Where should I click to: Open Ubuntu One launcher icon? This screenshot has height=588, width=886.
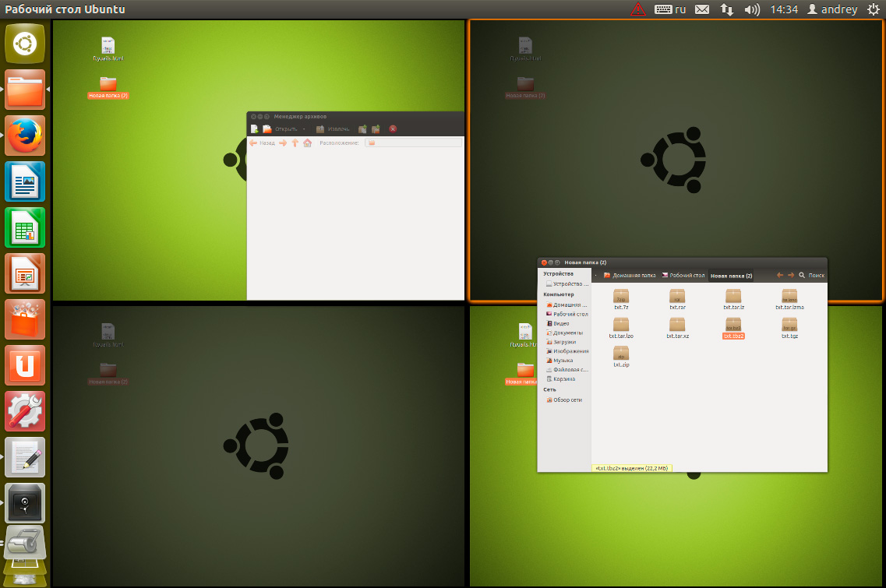25,365
